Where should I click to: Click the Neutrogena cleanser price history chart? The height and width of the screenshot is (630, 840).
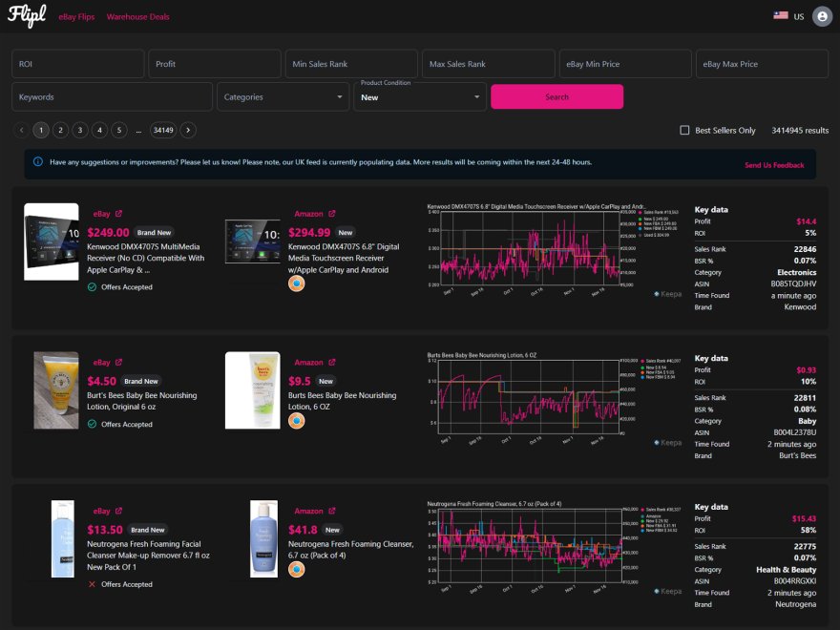(x=553, y=546)
